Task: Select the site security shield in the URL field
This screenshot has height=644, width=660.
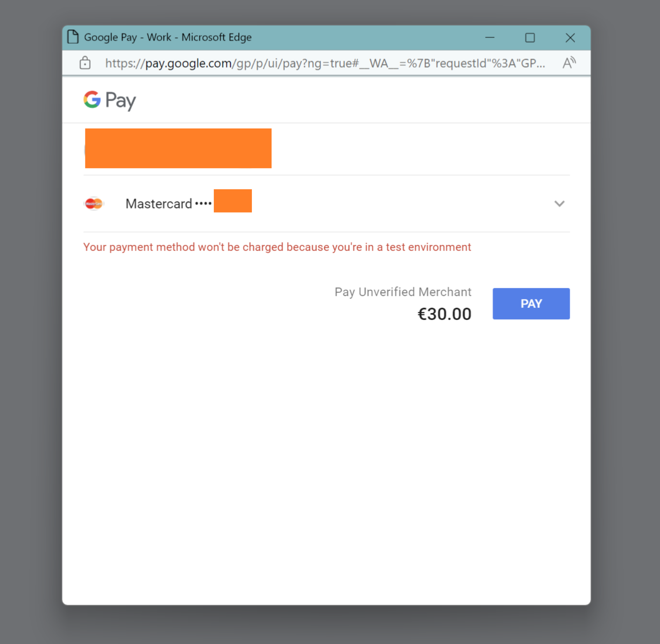Action: [x=84, y=63]
